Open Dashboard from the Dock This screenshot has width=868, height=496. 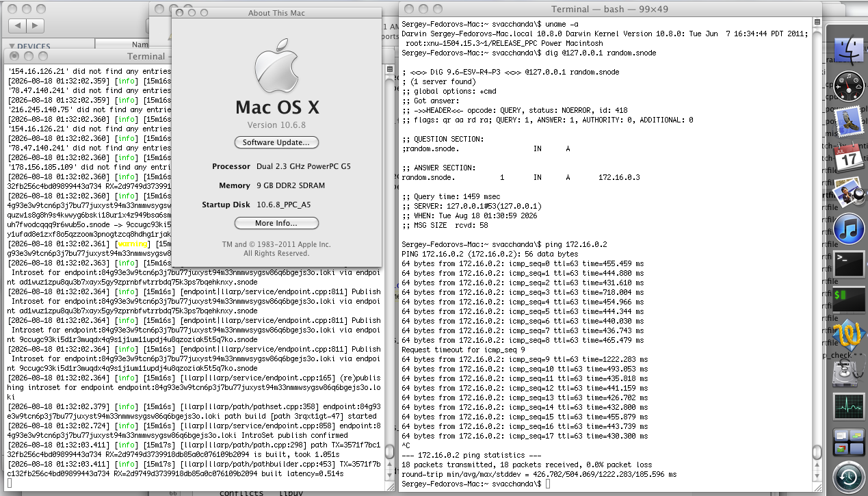point(849,87)
